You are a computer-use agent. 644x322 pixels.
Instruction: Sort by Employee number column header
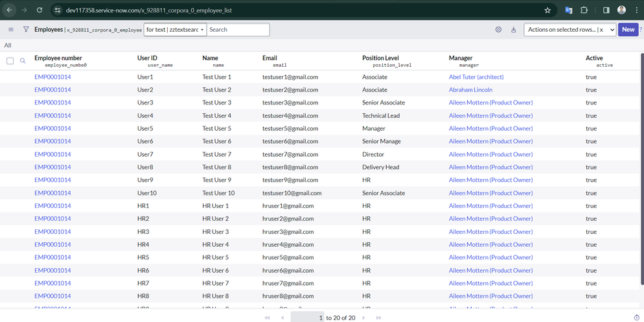point(58,58)
